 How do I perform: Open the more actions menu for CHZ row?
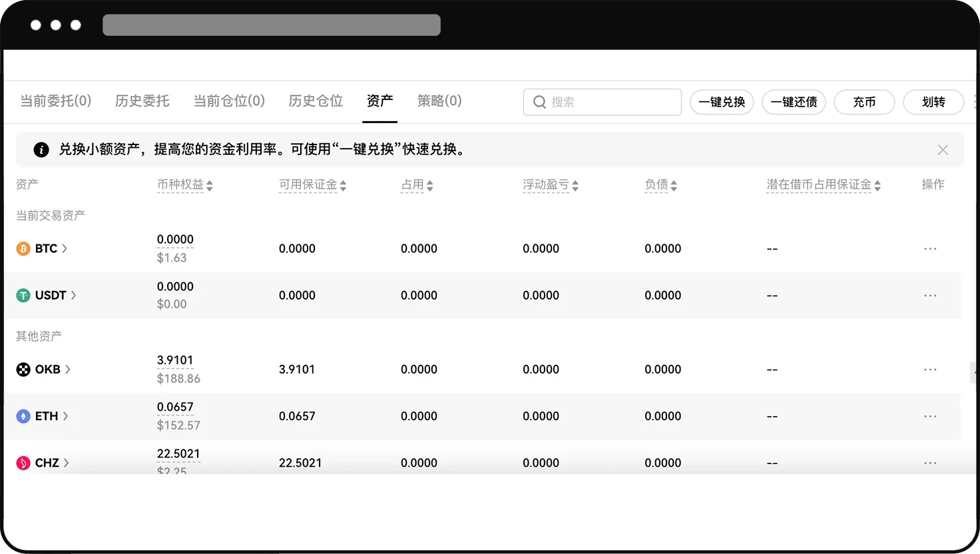point(930,463)
